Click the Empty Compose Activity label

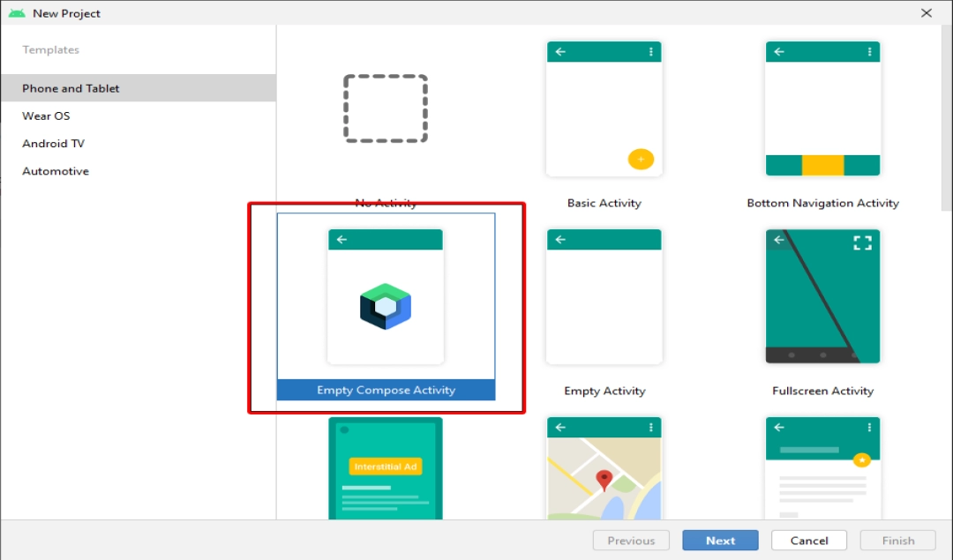coord(386,390)
